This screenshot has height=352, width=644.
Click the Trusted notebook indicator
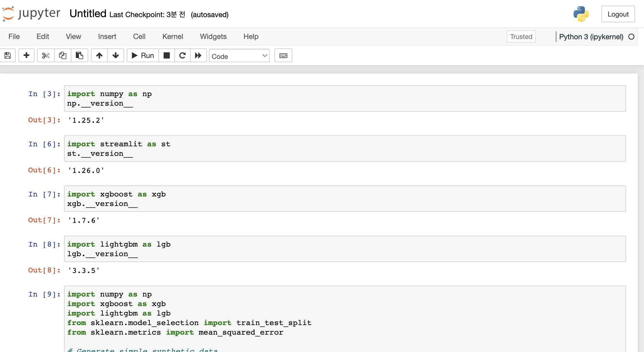[521, 37]
